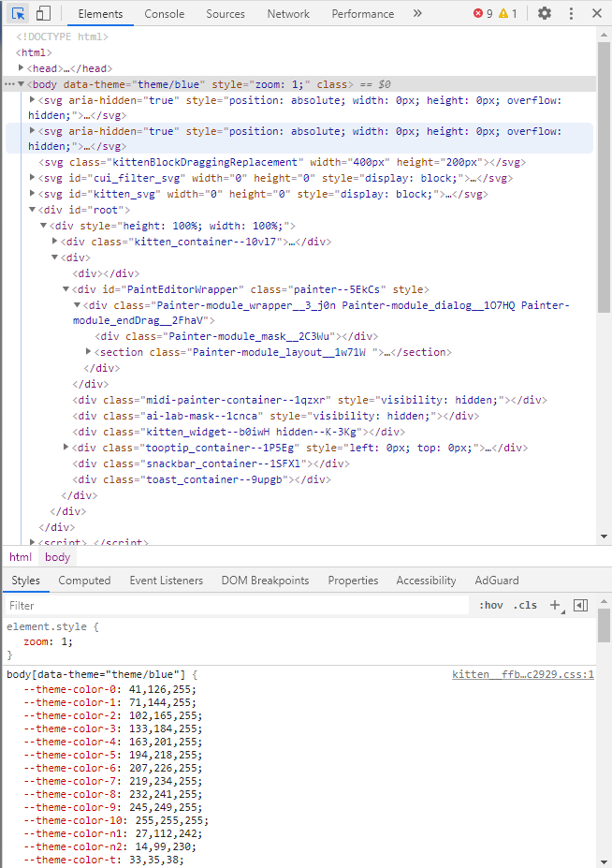This screenshot has height=868, width=612.
Task: Open the Sources tab
Action: [x=226, y=14]
